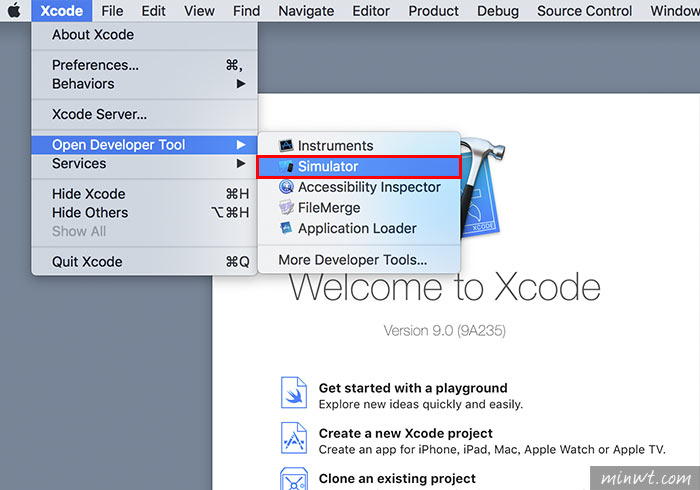Expand the Open Developer Tool arrow

pyautogui.click(x=241, y=145)
